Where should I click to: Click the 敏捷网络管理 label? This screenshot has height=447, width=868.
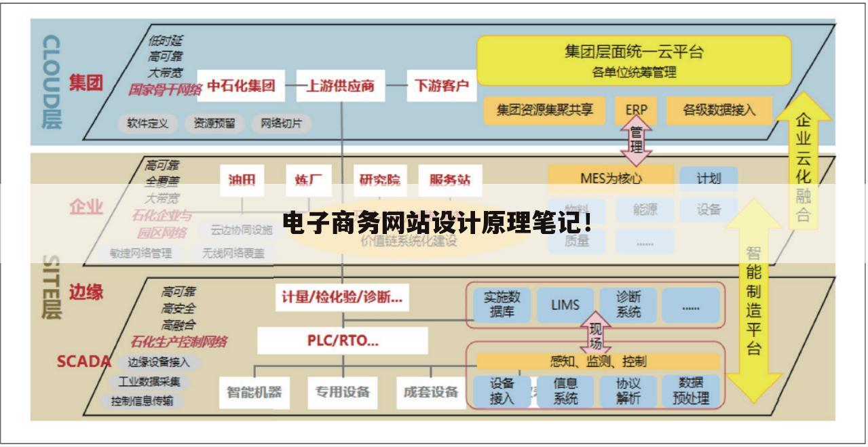click(141, 253)
